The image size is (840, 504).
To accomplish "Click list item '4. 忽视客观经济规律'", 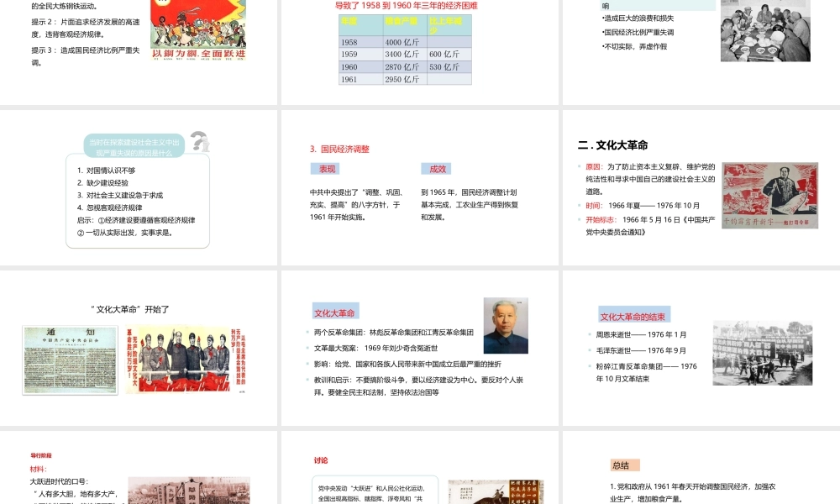I will (x=110, y=207).
